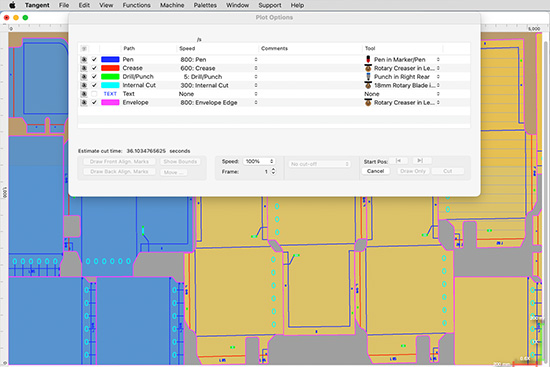Open Crease speed dropdown arrows
This screenshot has width=550, height=367.
256,68
